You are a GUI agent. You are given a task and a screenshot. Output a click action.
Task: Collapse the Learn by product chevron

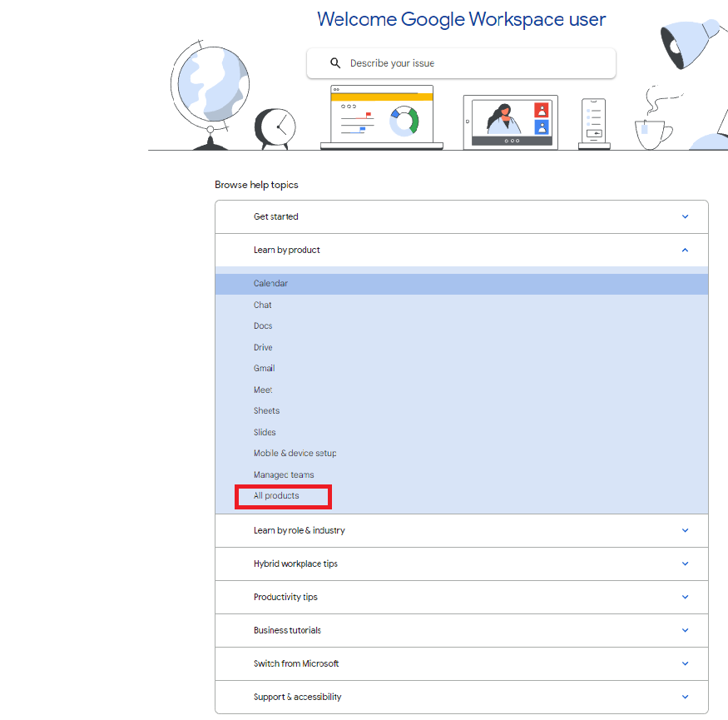click(x=685, y=250)
